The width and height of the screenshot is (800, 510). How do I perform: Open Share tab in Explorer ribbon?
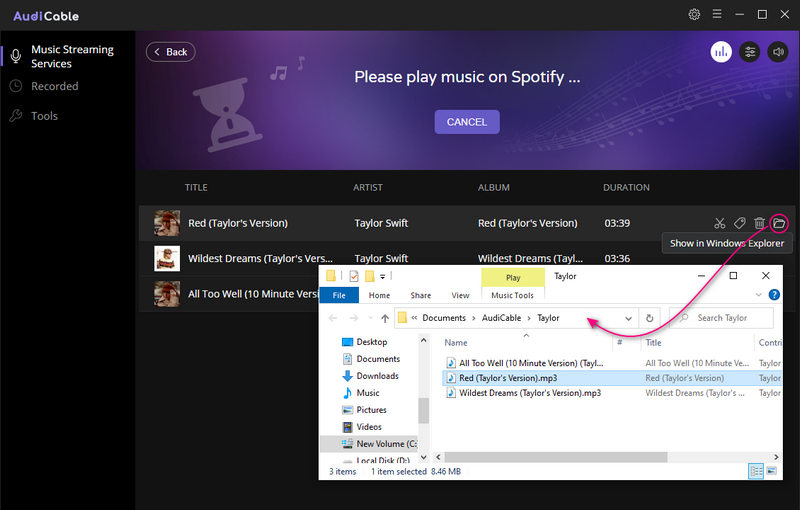pos(420,295)
